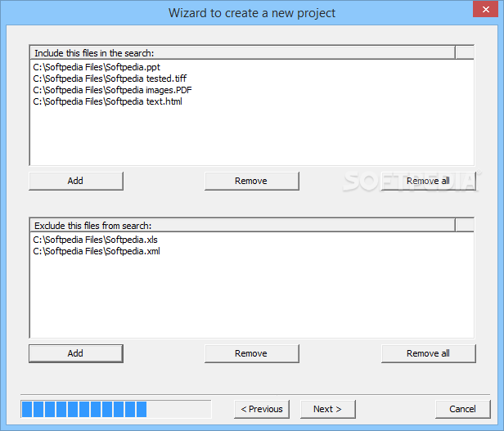The width and height of the screenshot is (504, 431).
Task: Proceed with the Next button
Action: (x=328, y=409)
